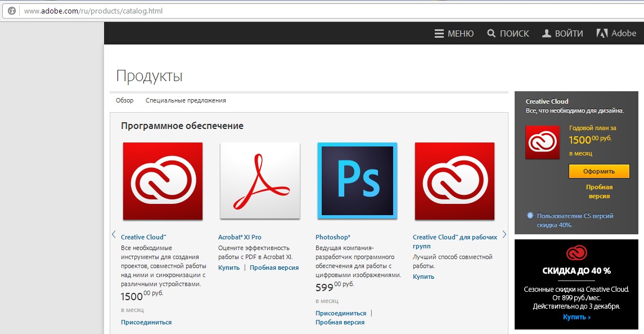Click the browser address bar URL
The image size is (644, 334).
(x=93, y=11)
